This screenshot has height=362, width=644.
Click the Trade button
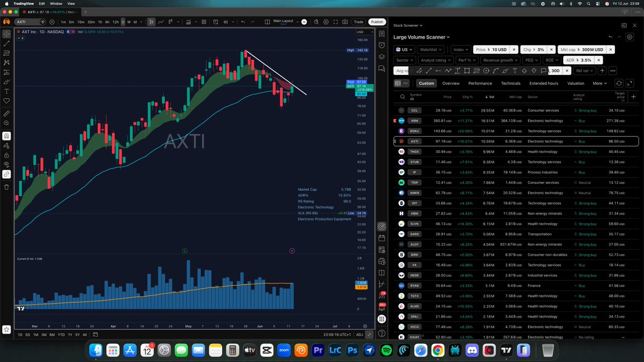tap(358, 22)
